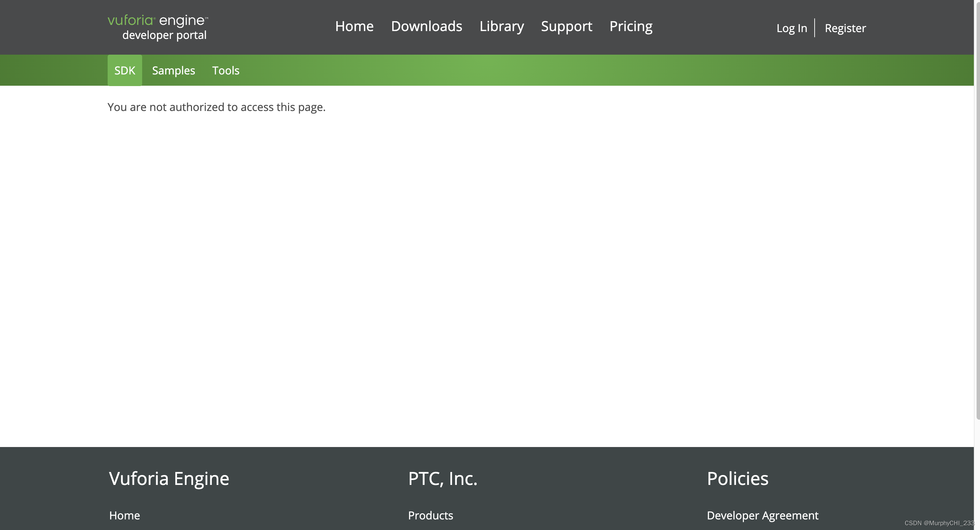Switch to the Samples tab
Viewport: 980px width, 530px height.
174,70
